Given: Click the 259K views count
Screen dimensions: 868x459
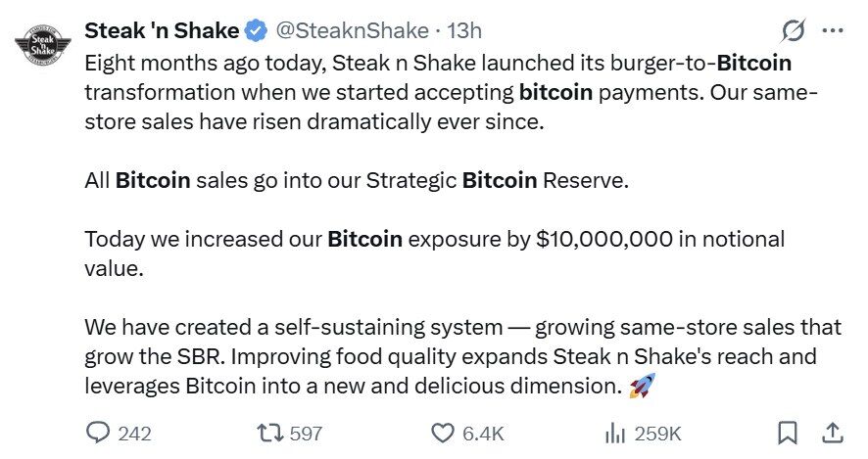Looking at the screenshot, I should (x=658, y=433).
